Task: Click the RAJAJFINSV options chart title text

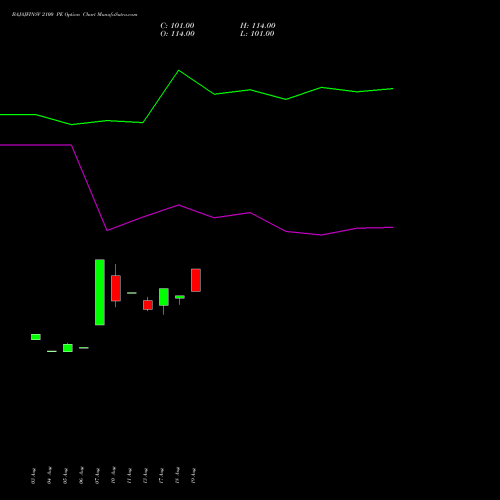Action: 74,15
